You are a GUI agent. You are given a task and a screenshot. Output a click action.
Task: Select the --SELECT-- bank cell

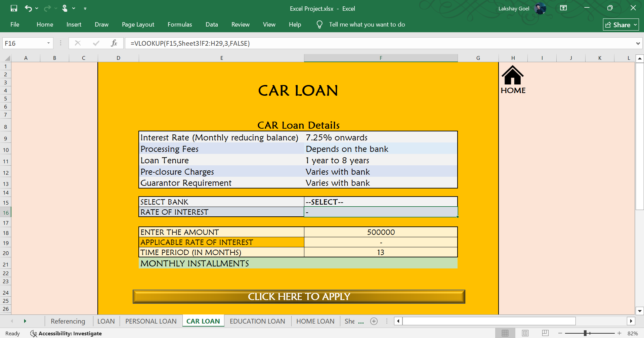(381, 202)
